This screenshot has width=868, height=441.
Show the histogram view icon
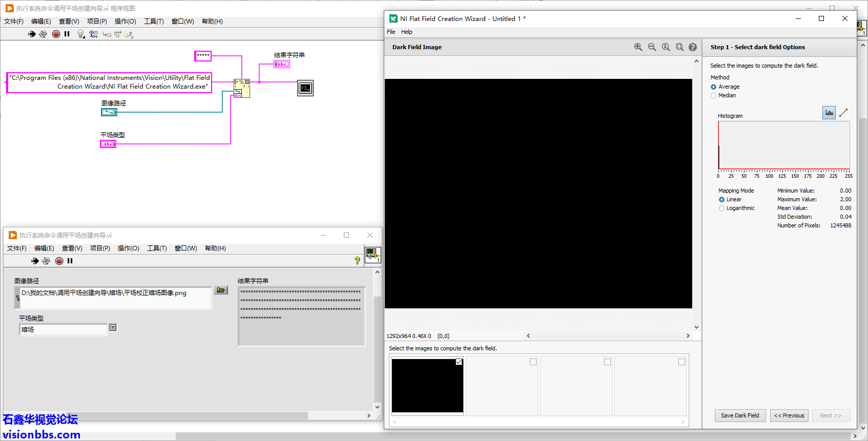click(x=829, y=113)
